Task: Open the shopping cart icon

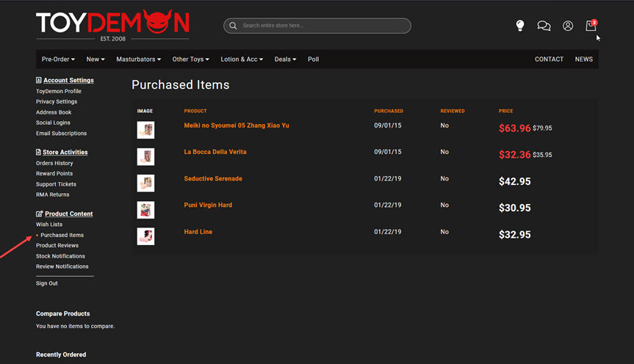Action: 591,26
